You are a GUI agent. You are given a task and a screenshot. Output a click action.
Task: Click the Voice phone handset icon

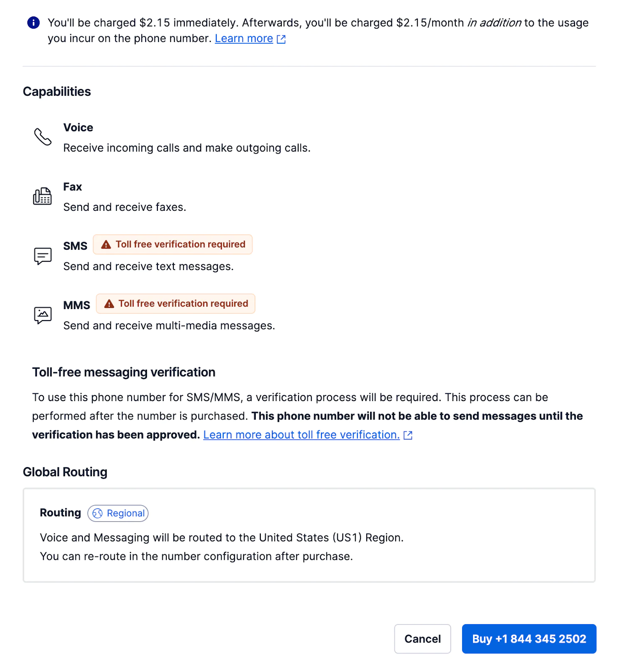[42, 137]
